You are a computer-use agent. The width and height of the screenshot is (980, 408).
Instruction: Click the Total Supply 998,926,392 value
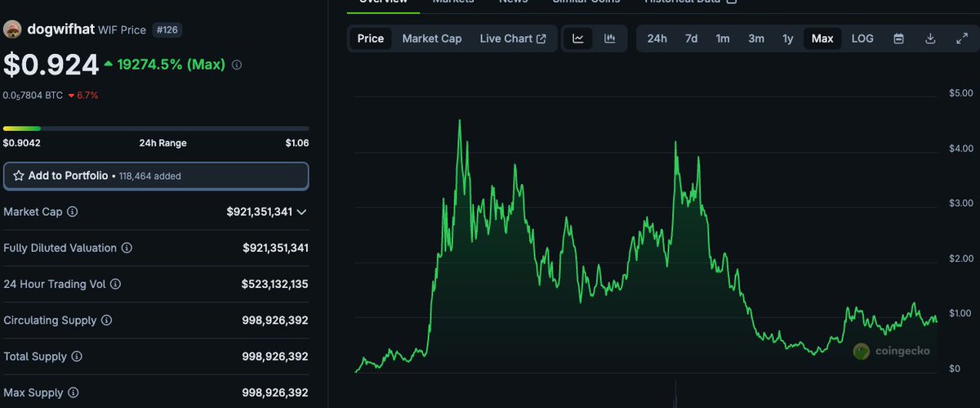click(x=275, y=356)
